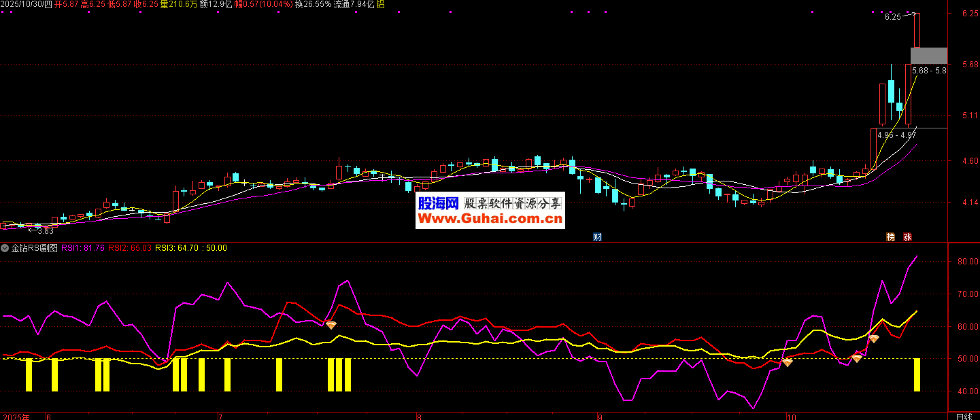
Task: Click the rightmost yellow signal bar
Action: [917, 374]
